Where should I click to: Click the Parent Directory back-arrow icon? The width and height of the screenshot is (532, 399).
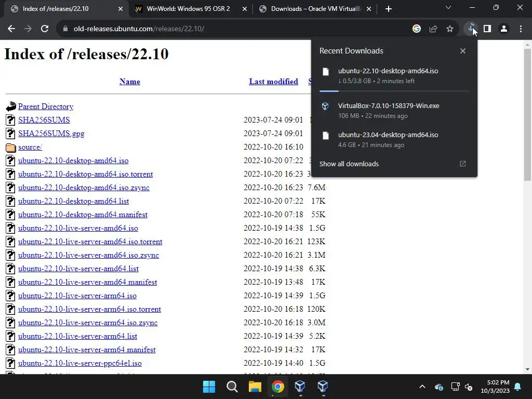click(10, 107)
